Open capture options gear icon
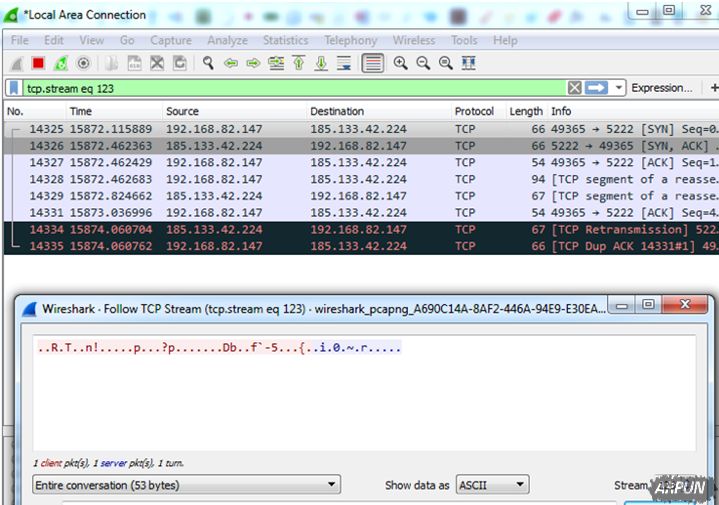This screenshot has width=719, height=505. (83, 63)
